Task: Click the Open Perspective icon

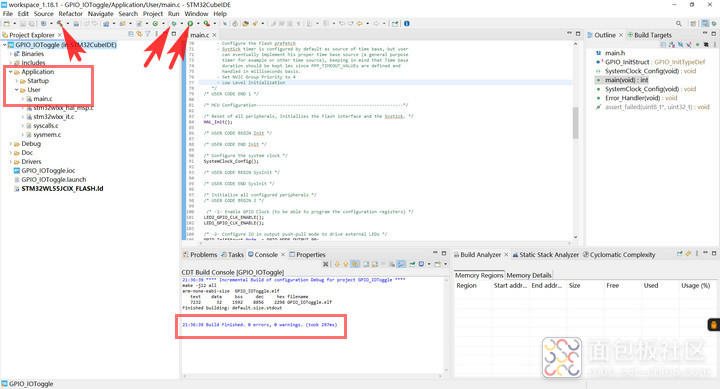Action: pyautogui.click(x=693, y=23)
